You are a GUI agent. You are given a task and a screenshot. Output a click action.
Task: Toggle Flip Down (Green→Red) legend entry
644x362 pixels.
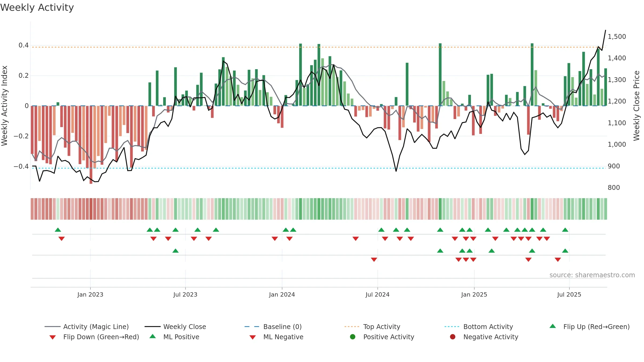(x=94, y=337)
